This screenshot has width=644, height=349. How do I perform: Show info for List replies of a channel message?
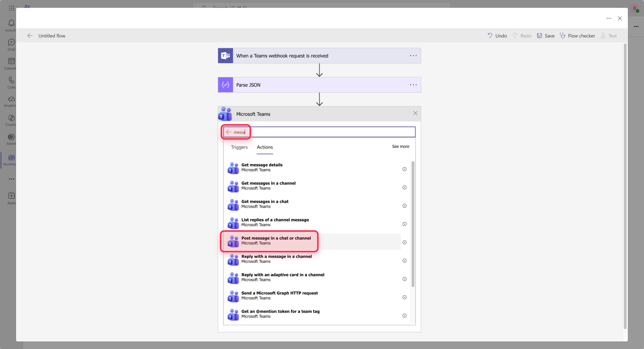pos(405,224)
